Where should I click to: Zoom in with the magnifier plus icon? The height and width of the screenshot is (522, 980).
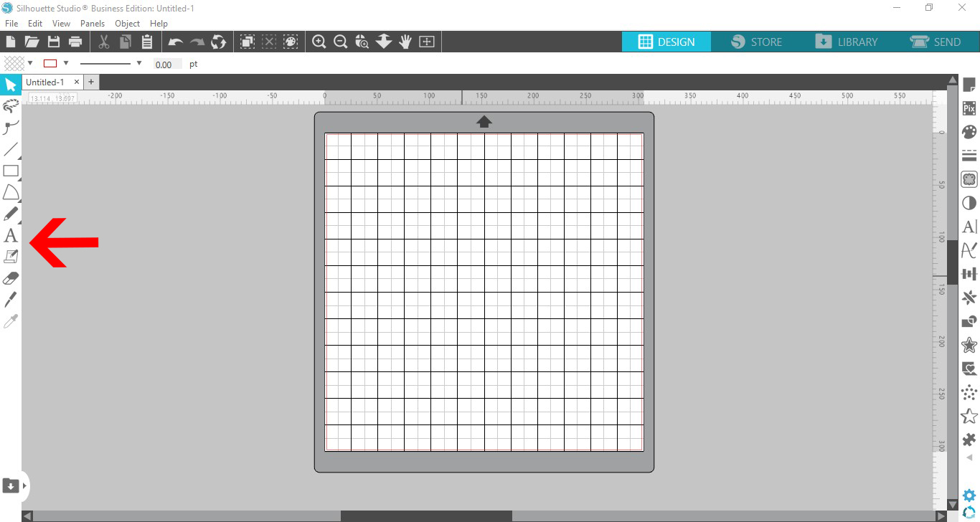pos(319,42)
